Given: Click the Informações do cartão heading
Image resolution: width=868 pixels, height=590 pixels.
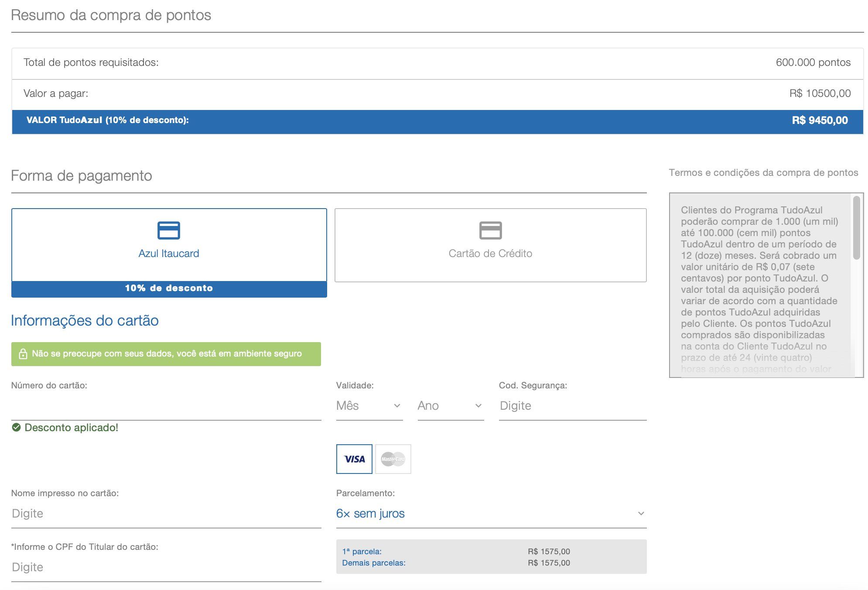Looking at the screenshot, I should click(85, 321).
